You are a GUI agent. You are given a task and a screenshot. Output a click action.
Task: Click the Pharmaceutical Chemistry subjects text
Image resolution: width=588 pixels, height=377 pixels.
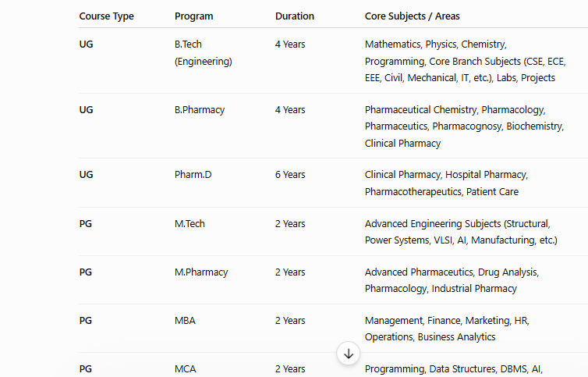coord(464,126)
